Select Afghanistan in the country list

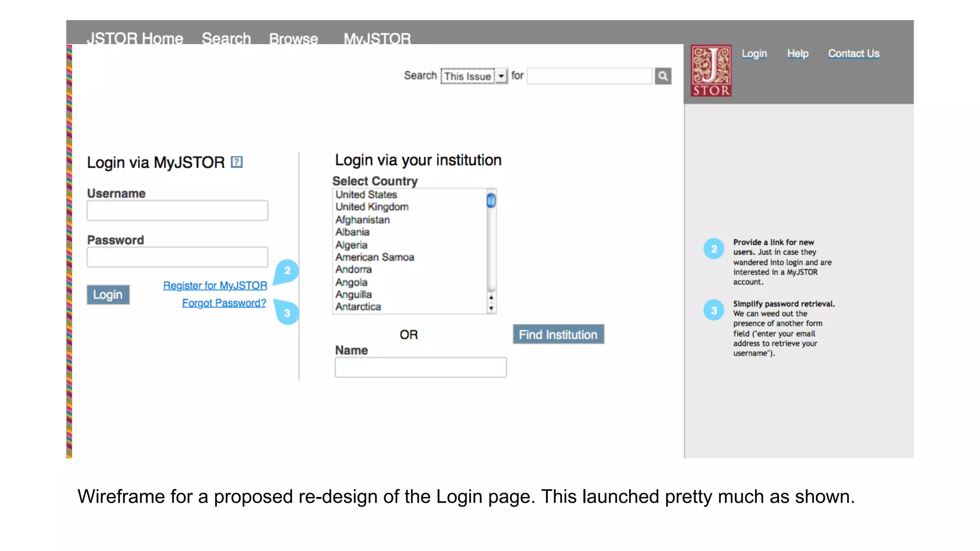(362, 220)
